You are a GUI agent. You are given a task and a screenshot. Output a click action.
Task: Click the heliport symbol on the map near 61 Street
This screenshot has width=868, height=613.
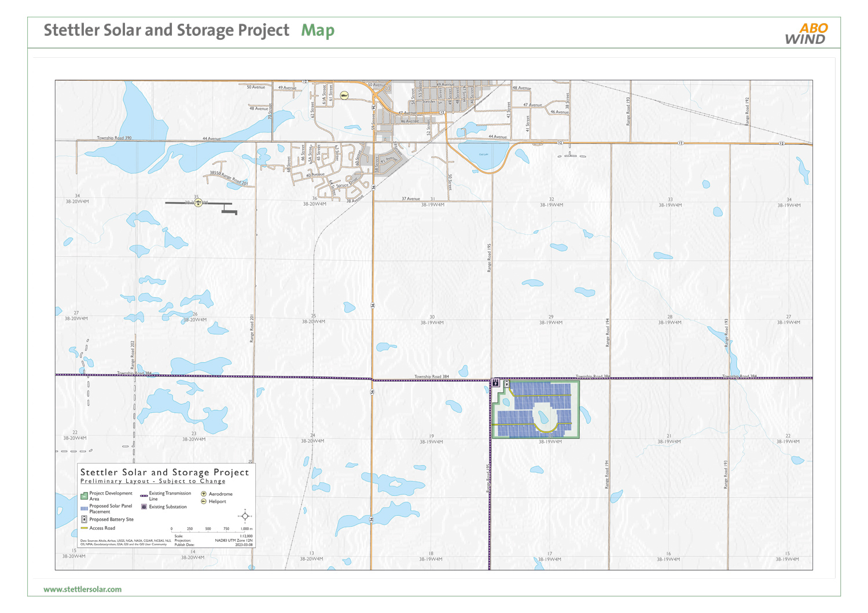tap(344, 95)
